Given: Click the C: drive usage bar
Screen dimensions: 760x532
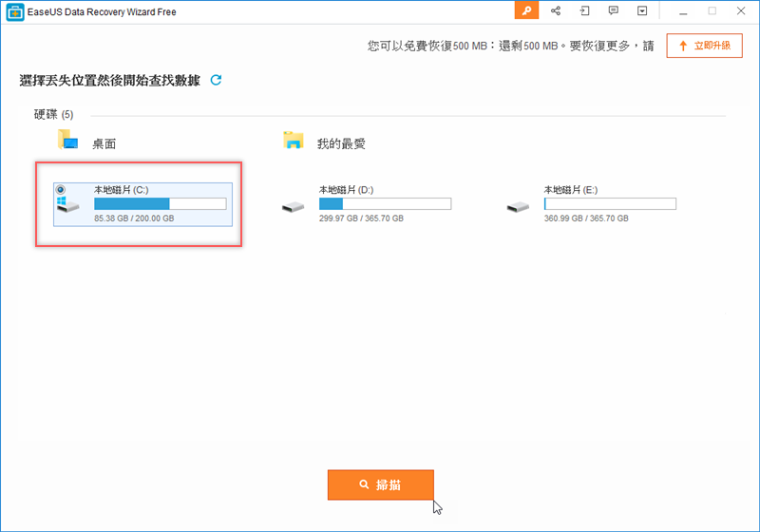Looking at the screenshot, I should (x=161, y=203).
